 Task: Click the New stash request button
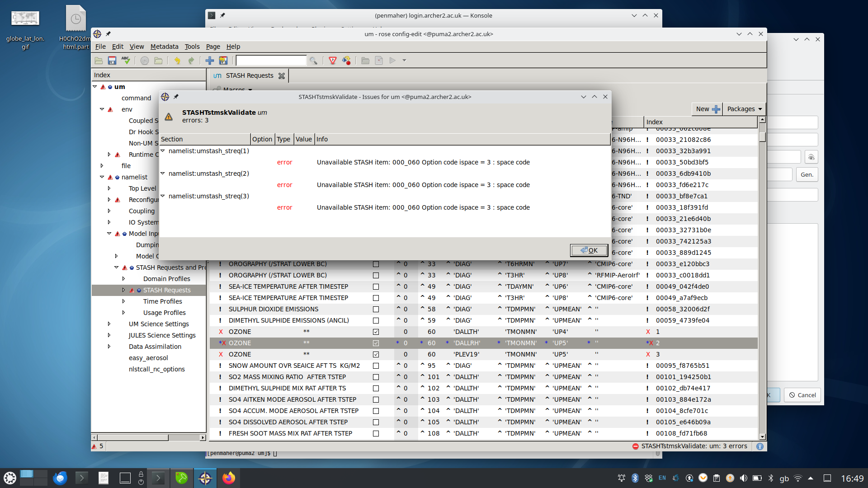coord(707,109)
